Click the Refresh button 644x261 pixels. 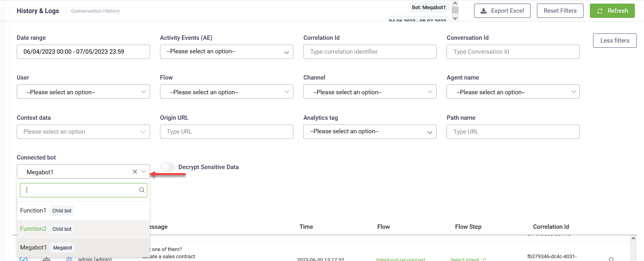pos(612,11)
